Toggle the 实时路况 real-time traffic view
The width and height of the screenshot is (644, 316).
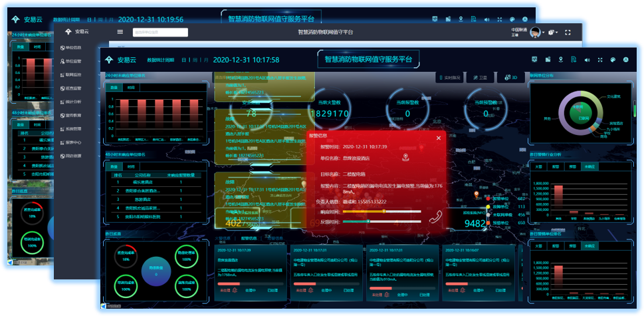pos(449,77)
